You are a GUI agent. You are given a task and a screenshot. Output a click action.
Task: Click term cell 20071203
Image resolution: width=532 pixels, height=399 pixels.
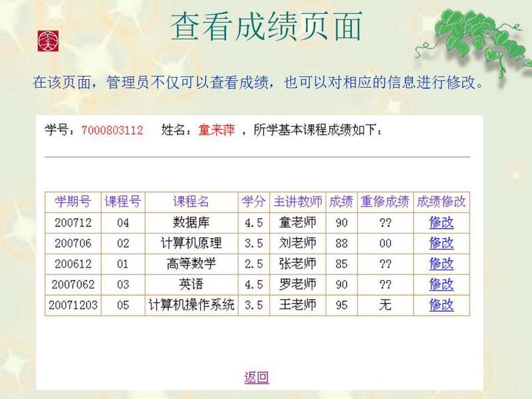coord(73,305)
